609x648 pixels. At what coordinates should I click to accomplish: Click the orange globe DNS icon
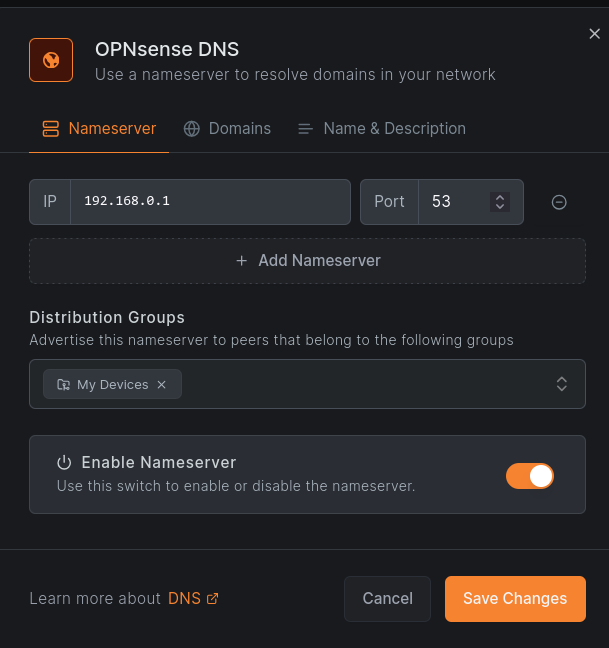(x=51, y=60)
